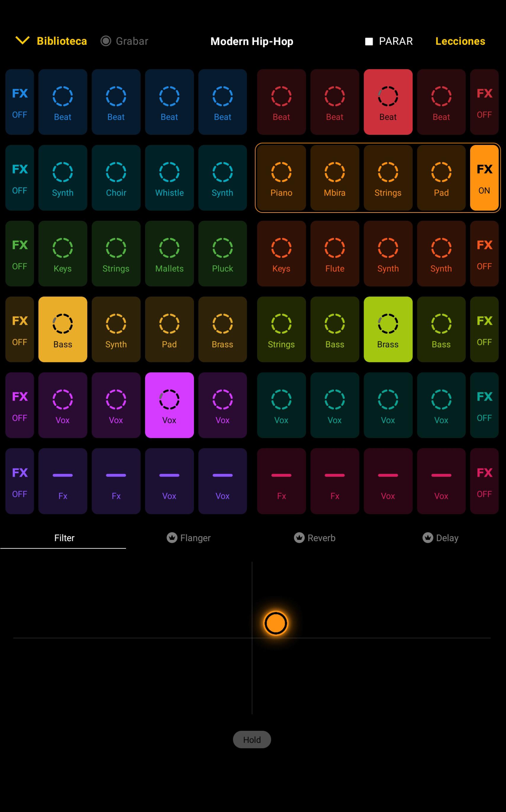Switch to the Flanger effect tab
The height and width of the screenshot is (812, 506).
tap(189, 538)
